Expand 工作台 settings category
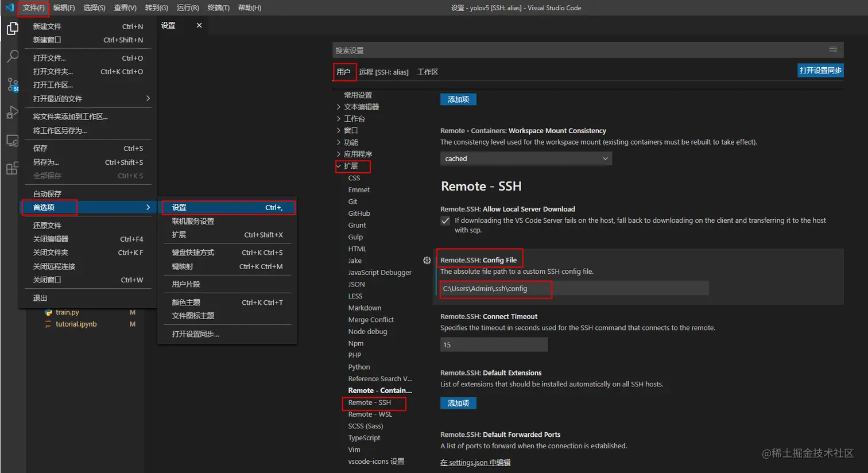This screenshot has width=868, height=473. tap(339, 119)
